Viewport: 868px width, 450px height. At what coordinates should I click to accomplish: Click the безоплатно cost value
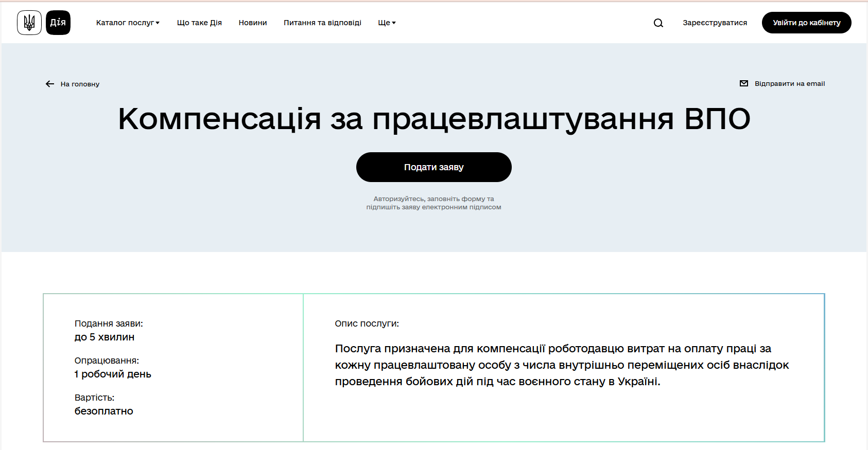coord(104,411)
